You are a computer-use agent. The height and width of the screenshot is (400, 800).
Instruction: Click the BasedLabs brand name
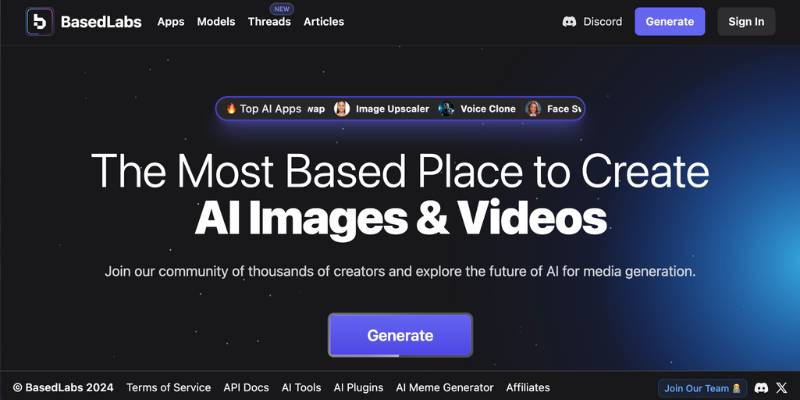point(101,22)
